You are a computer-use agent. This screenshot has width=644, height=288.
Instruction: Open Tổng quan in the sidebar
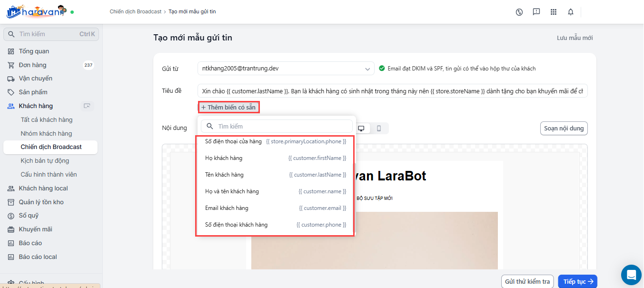(34, 51)
